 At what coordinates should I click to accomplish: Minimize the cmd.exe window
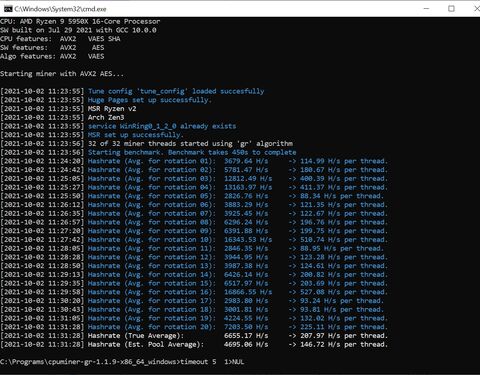pyautogui.click(x=426, y=9)
